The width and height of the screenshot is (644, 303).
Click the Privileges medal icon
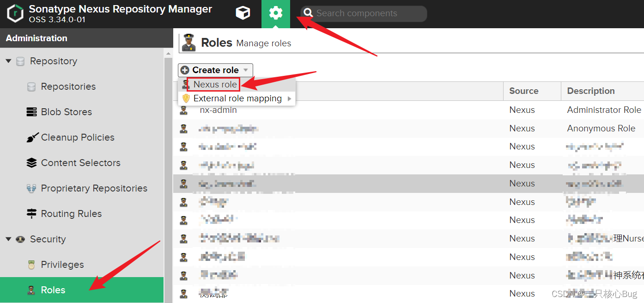[x=31, y=265]
